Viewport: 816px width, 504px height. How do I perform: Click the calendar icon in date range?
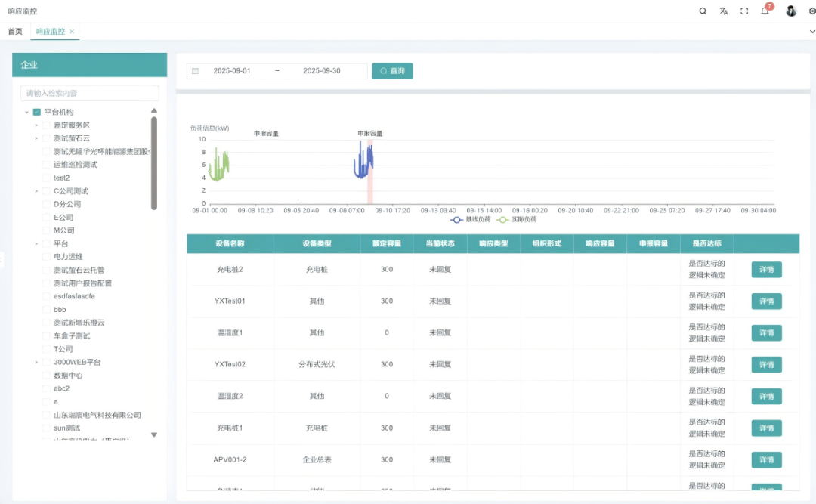pyautogui.click(x=196, y=71)
